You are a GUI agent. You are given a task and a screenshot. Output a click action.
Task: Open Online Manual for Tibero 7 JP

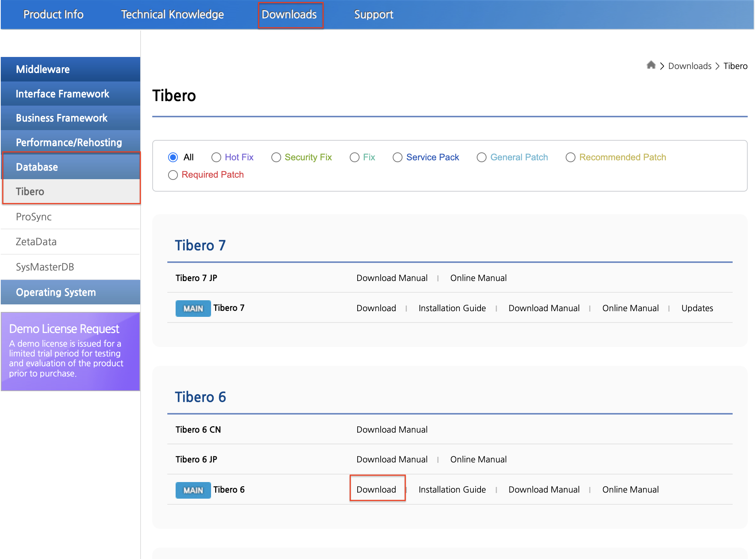478,278
